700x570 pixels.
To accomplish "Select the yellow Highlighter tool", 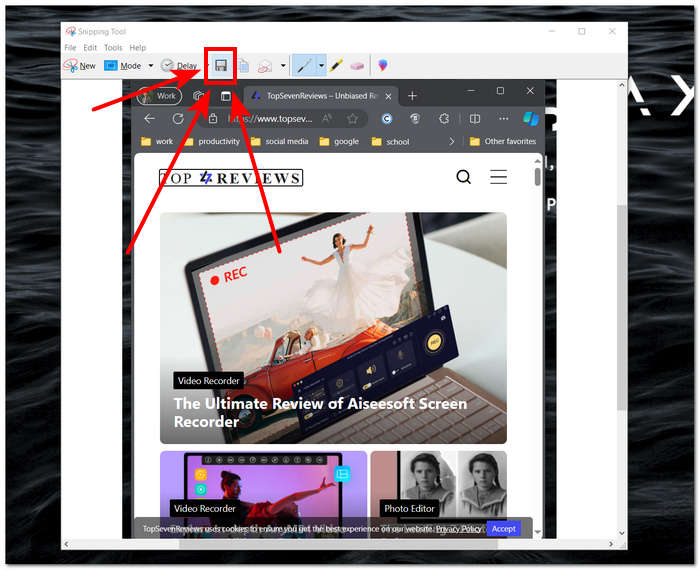I will pyautogui.click(x=336, y=66).
